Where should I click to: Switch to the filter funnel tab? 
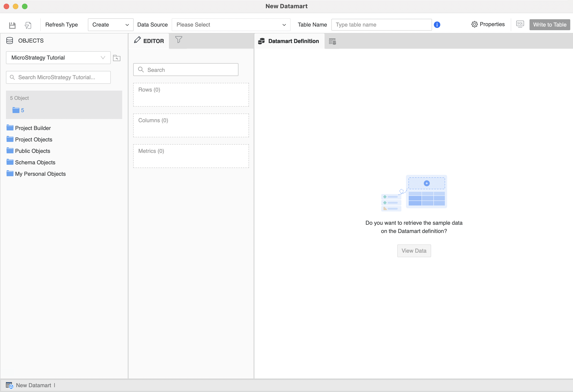[x=178, y=40]
